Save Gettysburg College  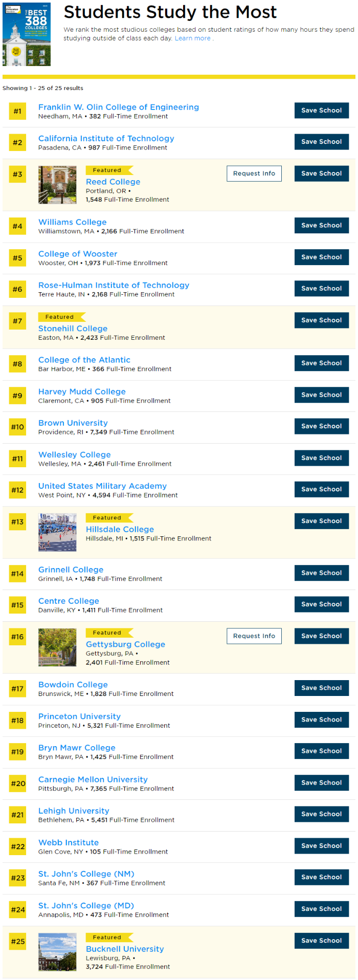pos(322,636)
